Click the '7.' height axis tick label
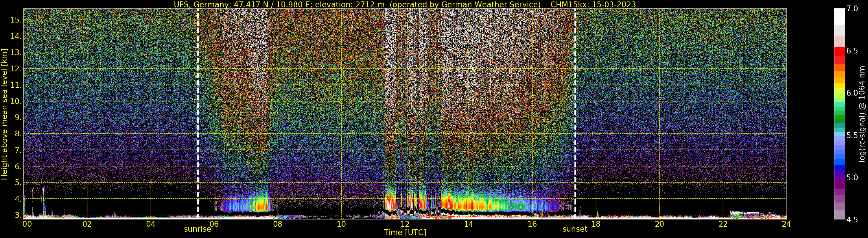Viewport: 868px width, 238px height. click(18, 150)
